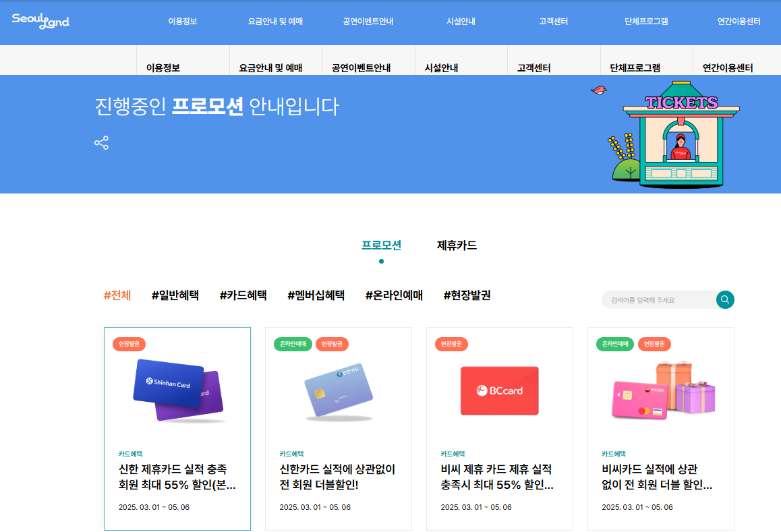This screenshot has width=781, height=532.
Task: Open the 신한 제휴카드 실적 충족 title
Action: click(x=177, y=477)
